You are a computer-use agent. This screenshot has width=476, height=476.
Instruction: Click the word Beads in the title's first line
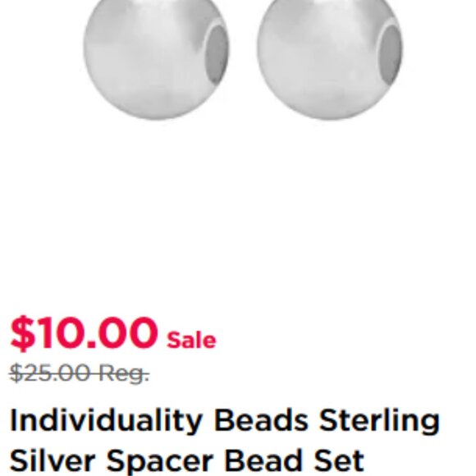tap(261, 420)
